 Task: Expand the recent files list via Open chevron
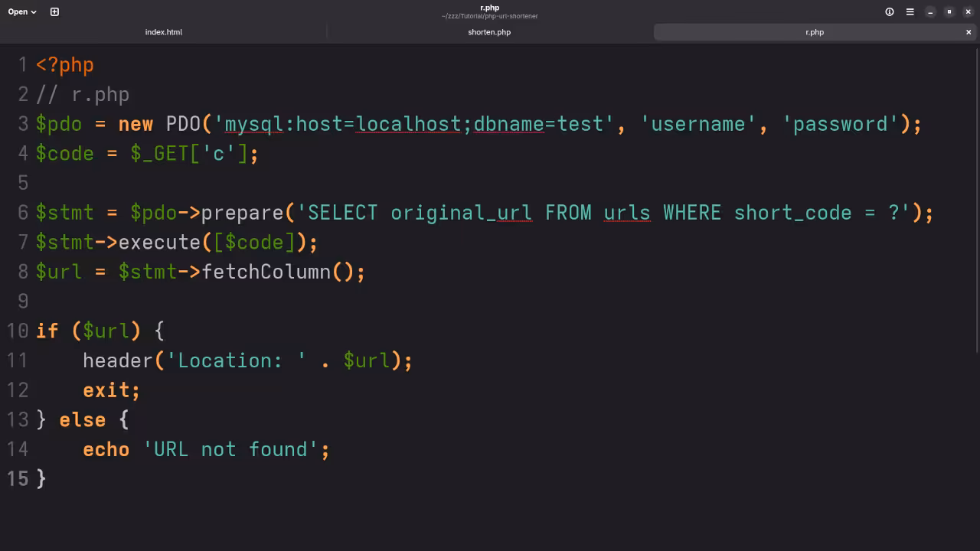32,11
